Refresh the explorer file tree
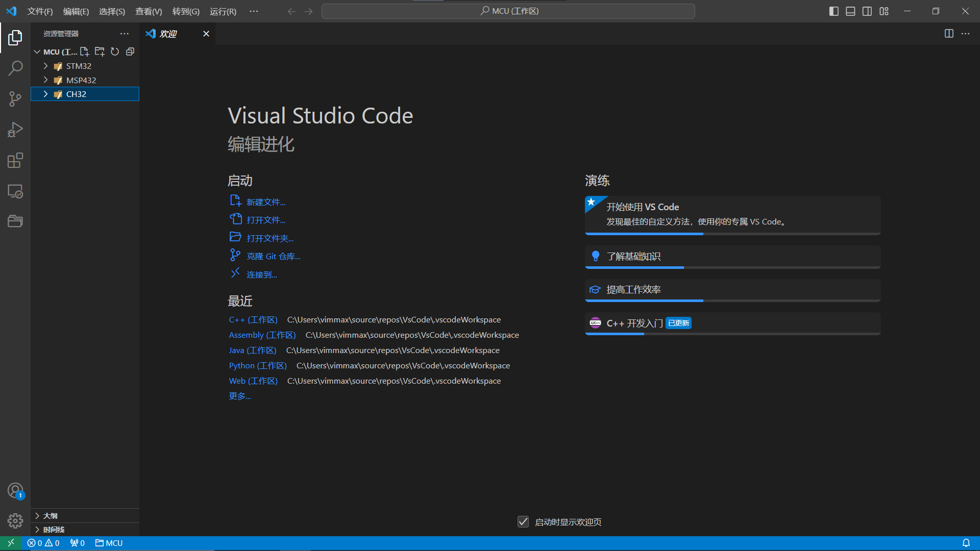Image resolution: width=980 pixels, height=551 pixels. [x=115, y=52]
